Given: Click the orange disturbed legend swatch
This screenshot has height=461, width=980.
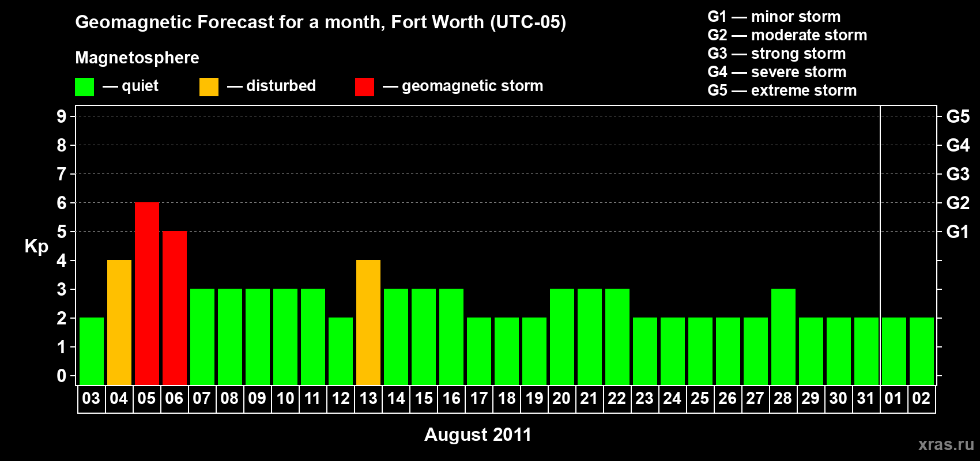Looking at the screenshot, I should pyautogui.click(x=209, y=87).
